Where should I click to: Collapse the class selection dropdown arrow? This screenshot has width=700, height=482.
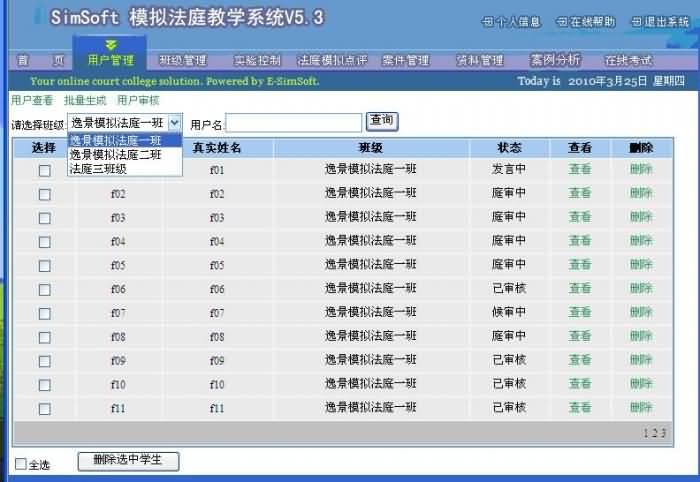tap(174, 122)
